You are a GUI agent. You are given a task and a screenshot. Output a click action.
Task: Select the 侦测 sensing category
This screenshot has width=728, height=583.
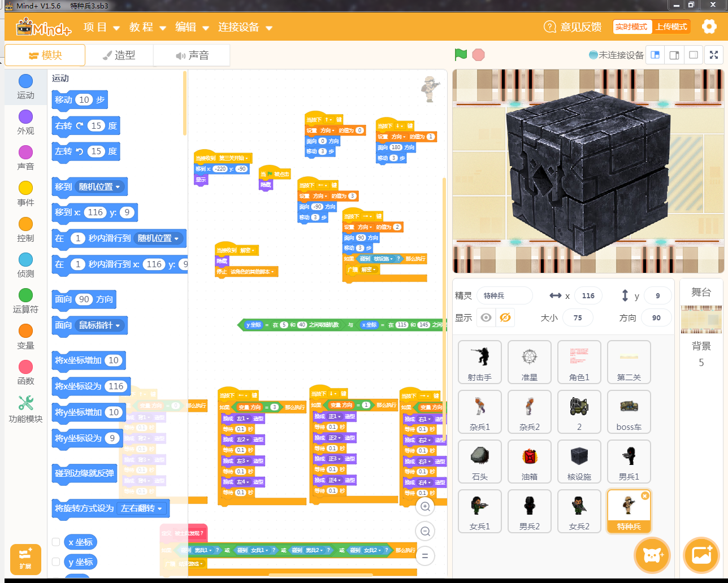(x=25, y=265)
